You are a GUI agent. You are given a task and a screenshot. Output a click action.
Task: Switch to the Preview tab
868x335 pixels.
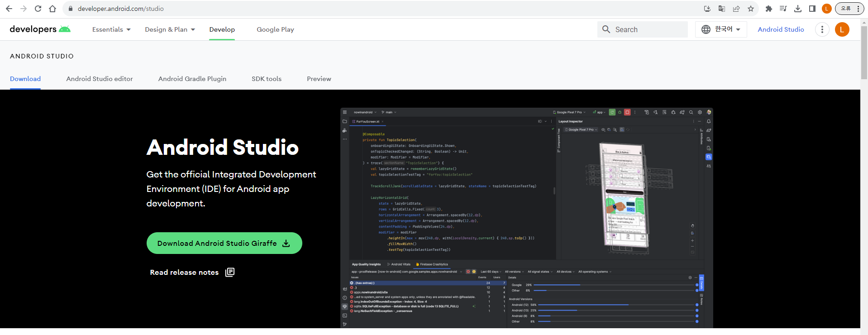319,79
